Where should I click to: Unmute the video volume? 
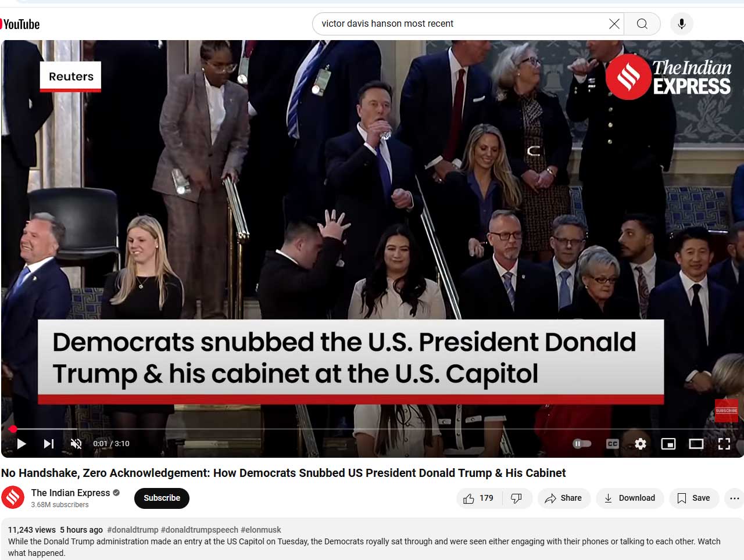76,444
